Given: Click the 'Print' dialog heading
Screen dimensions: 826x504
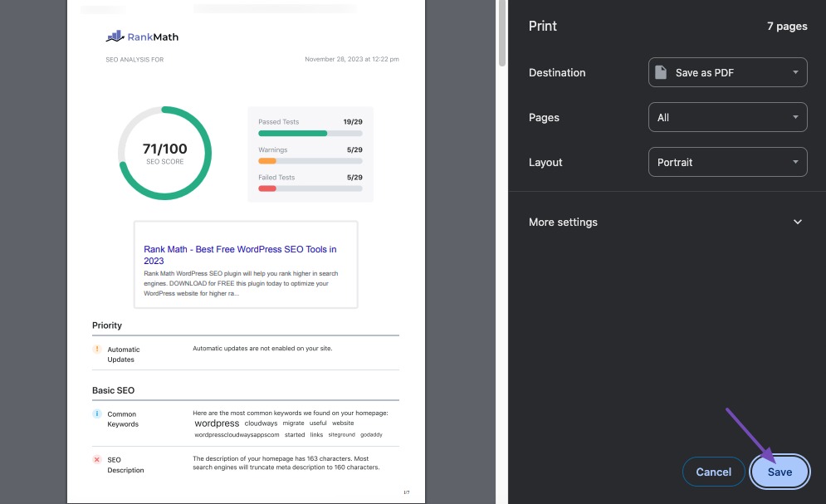Looking at the screenshot, I should [x=543, y=26].
